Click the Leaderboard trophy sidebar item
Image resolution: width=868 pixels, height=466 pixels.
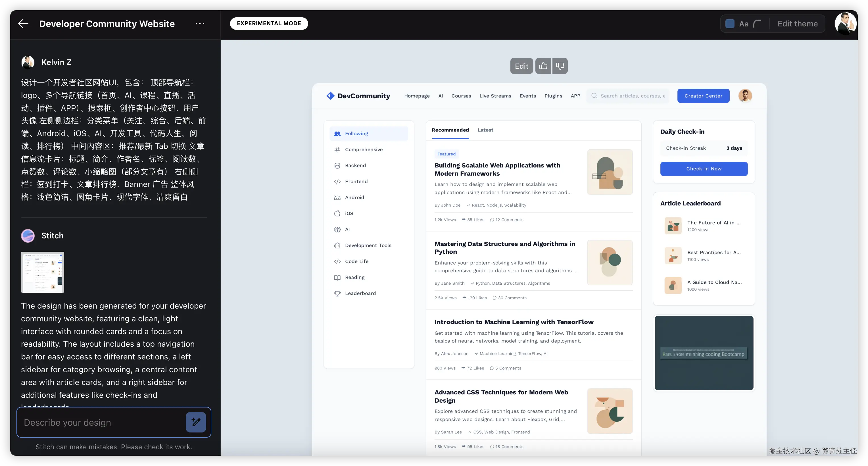tap(360, 293)
